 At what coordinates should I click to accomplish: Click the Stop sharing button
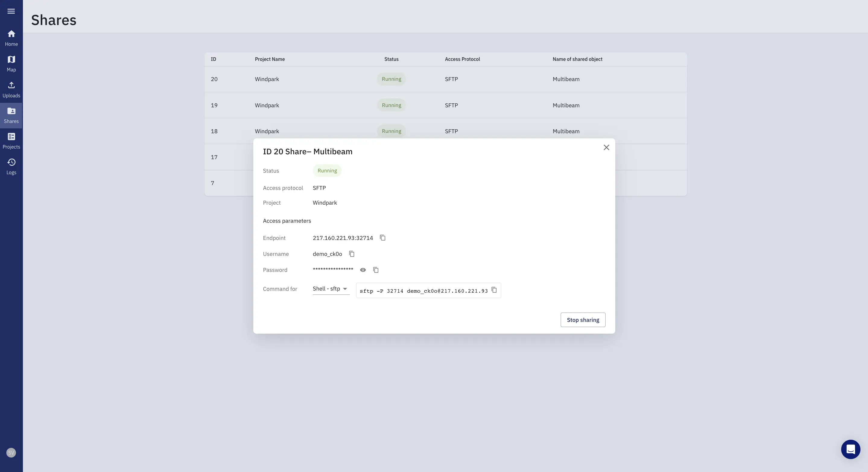point(583,320)
